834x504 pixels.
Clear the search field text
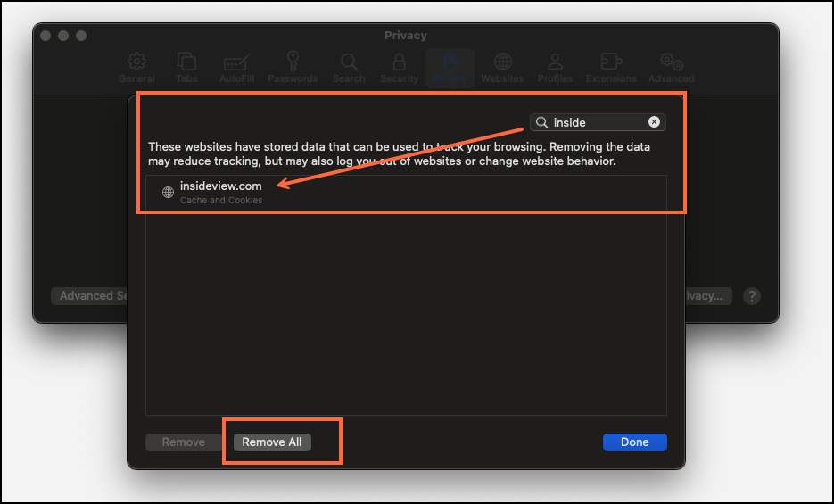654,122
